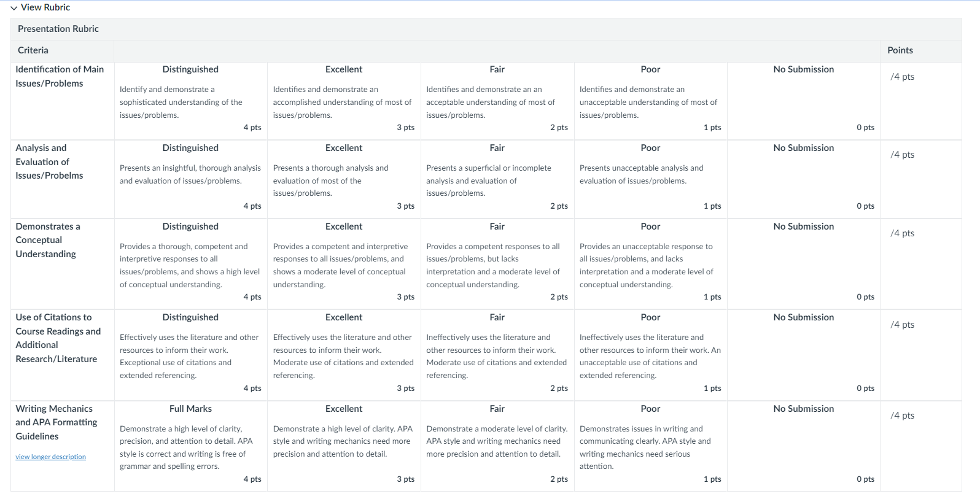
Task: Click the Criteria column header
Action: click(x=33, y=50)
